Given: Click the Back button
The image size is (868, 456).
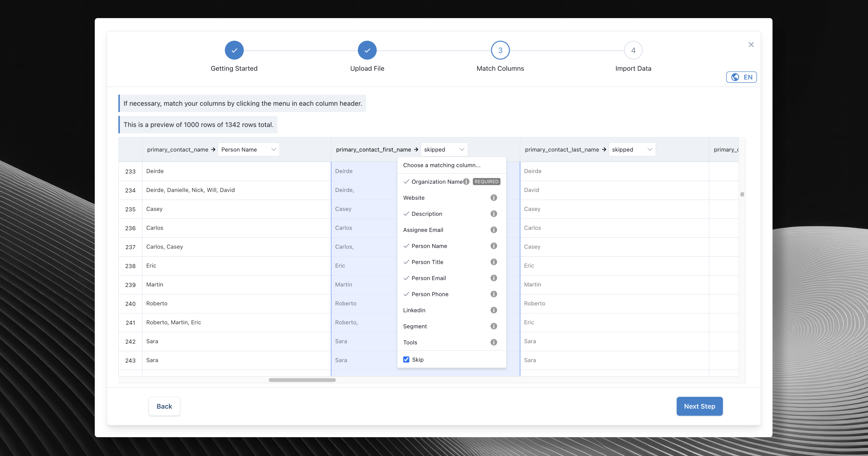Looking at the screenshot, I should tap(164, 406).
